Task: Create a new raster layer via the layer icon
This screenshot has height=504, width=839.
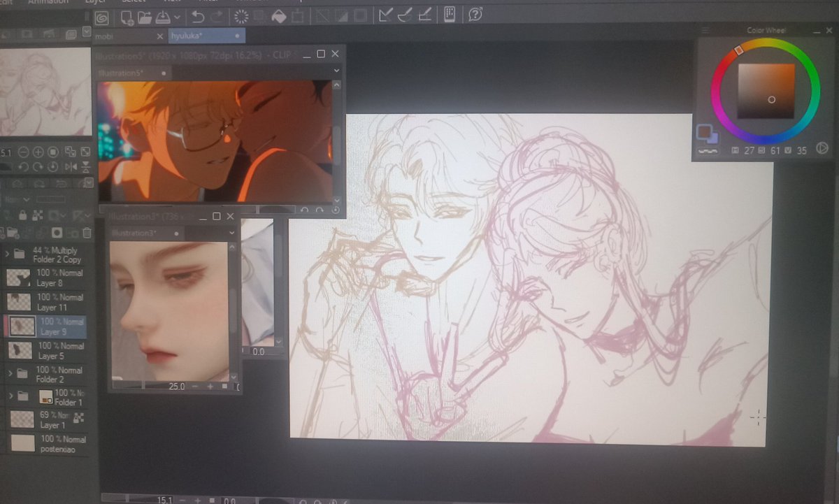Action: click(x=3, y=232)
